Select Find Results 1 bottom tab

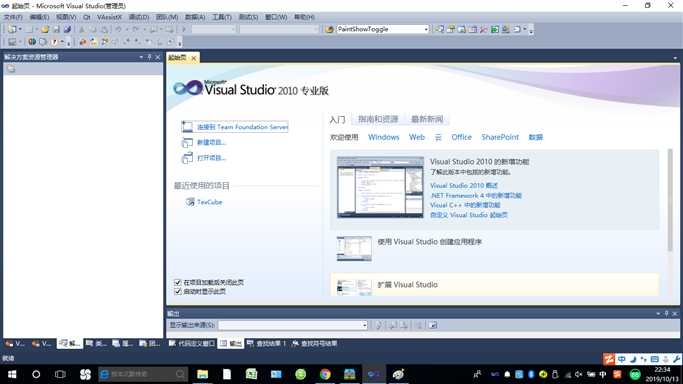pyautogui.click(x=266, y=344)
